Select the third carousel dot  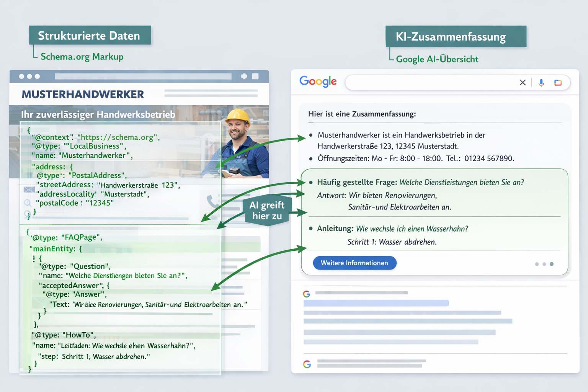[x=551, y=264]
